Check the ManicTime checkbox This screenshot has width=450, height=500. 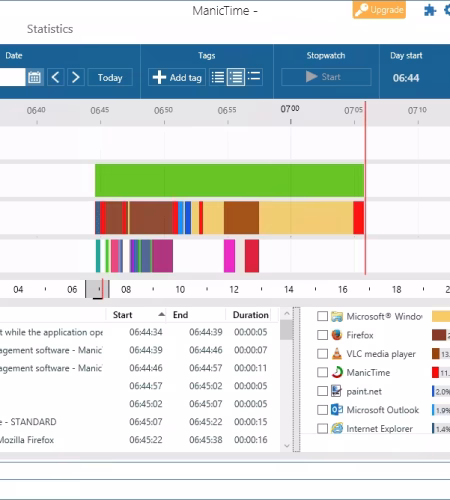[322, 372]
